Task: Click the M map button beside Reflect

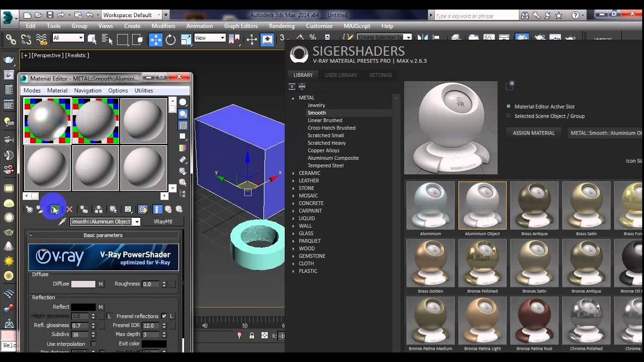Action: click(101, 307)
